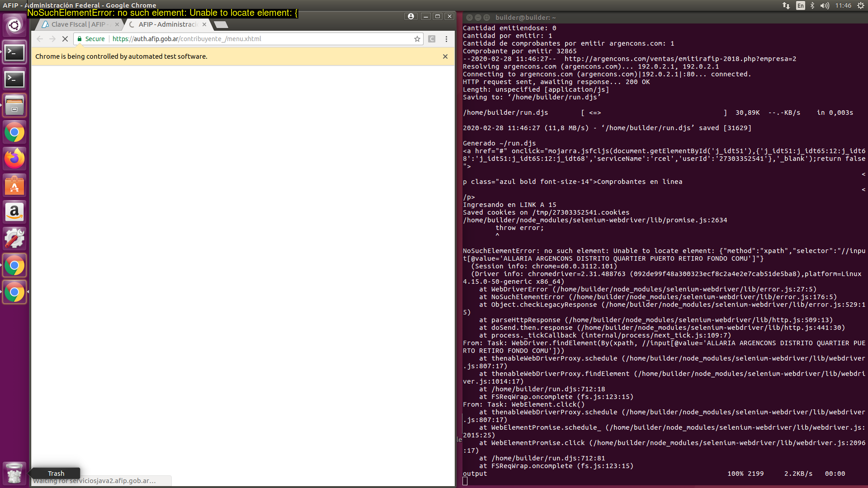This screenshot has width=868, height=488.
Task: Click the NoSuchElementError line in the terminal
Action: pos(664,254)
